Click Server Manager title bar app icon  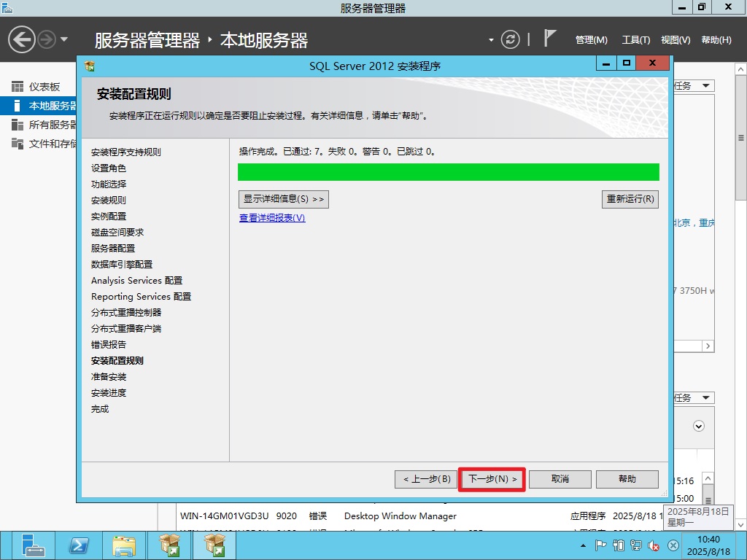click(7, 7)
